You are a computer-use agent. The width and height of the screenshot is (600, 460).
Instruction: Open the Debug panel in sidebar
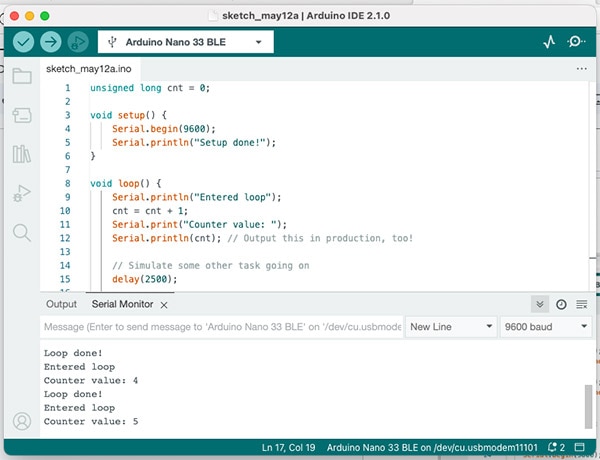[x=21, y=193]
